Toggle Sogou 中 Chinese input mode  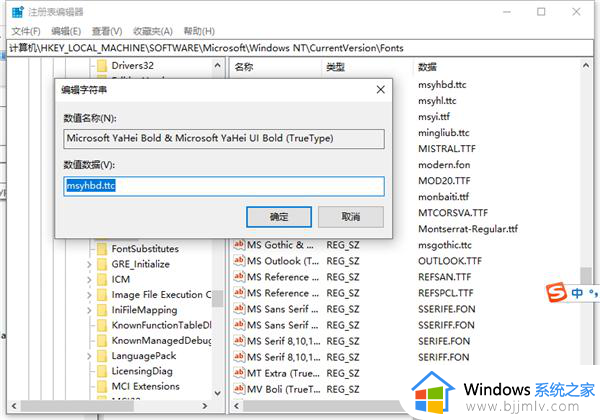click(x=577, y=293)
